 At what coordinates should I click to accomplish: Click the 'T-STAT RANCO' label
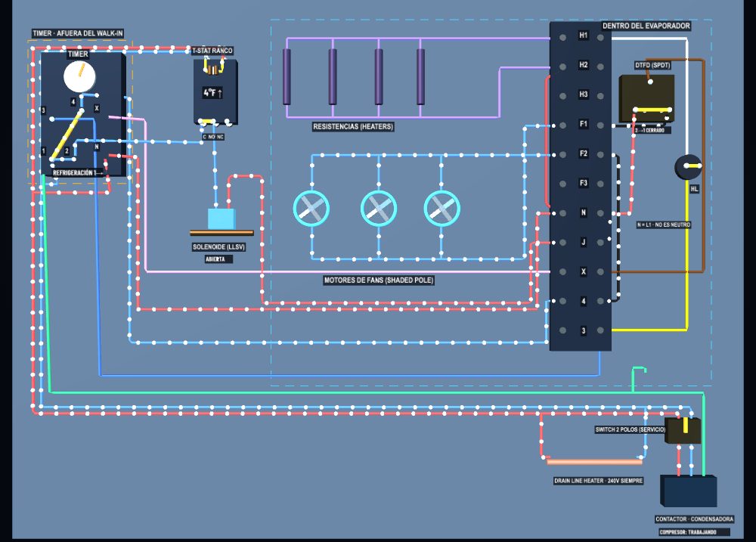click(212, 51)
